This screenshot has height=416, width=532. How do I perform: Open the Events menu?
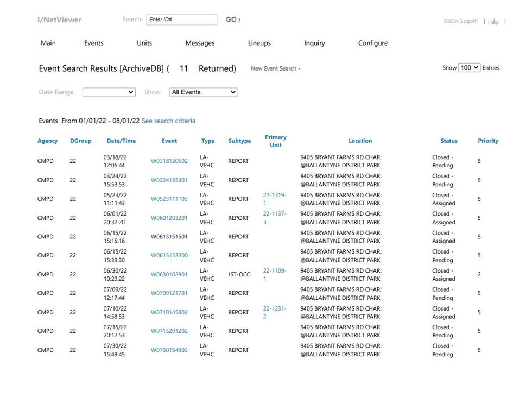93,43
